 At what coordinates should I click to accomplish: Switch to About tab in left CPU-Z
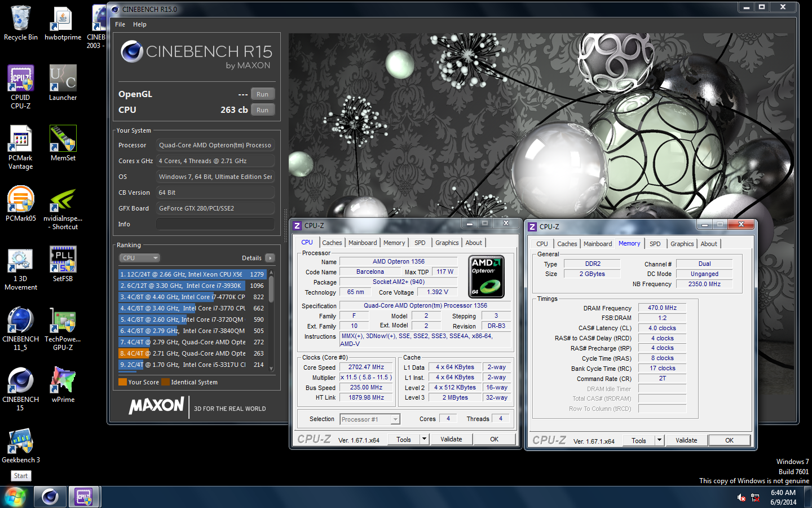pos(474,243)
